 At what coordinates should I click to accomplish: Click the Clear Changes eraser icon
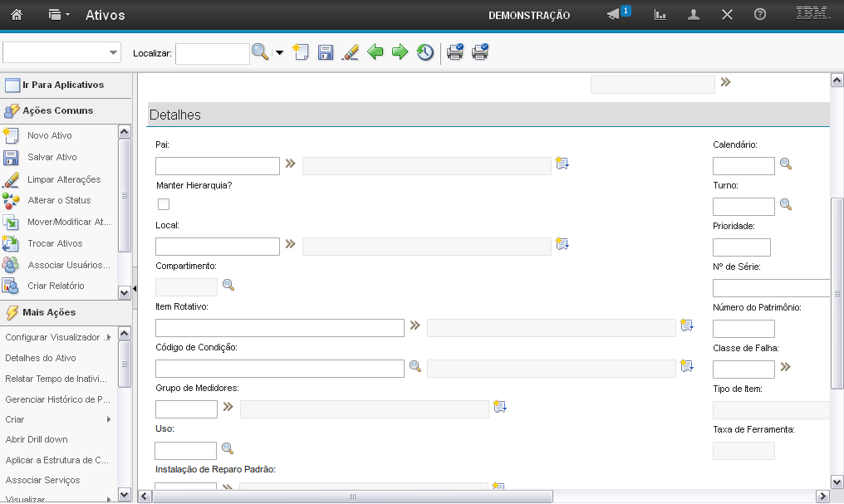point(351,53)
